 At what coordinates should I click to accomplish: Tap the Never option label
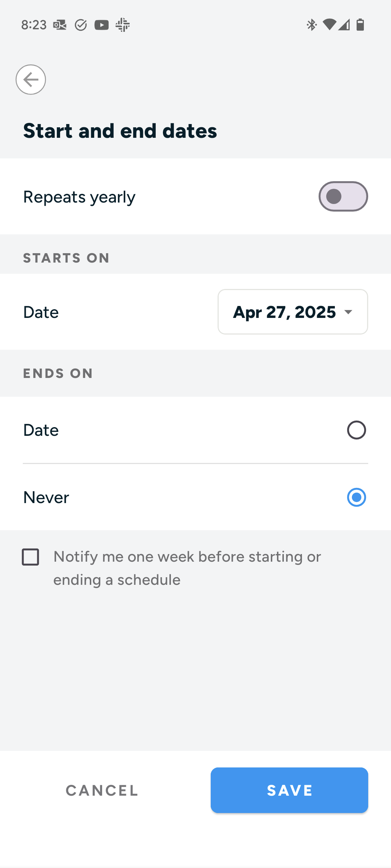(x=46, y=497)
